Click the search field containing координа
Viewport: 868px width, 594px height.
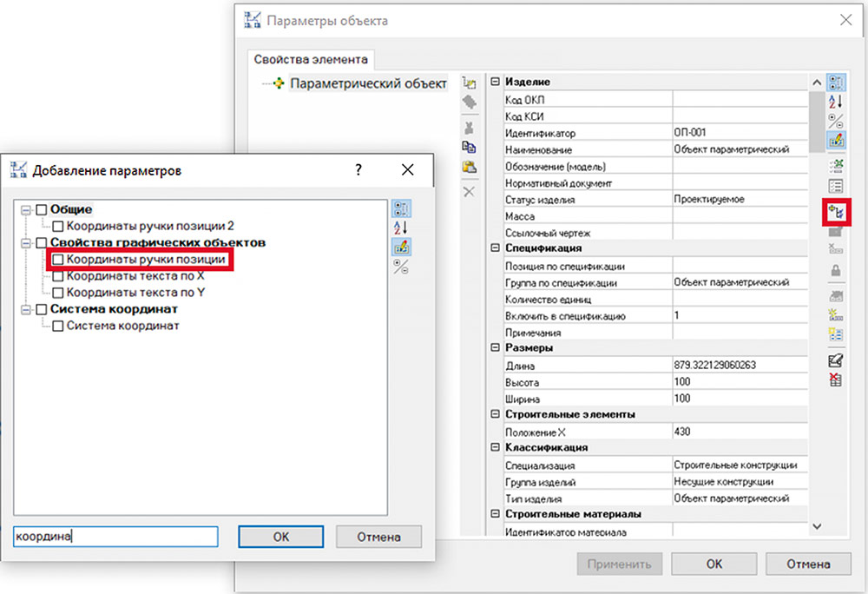(x=115, y=536)
